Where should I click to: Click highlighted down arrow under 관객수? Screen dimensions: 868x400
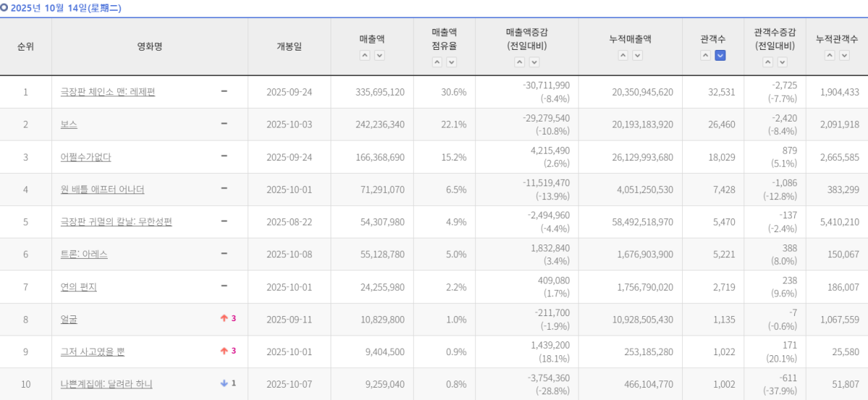click(720, 56)
